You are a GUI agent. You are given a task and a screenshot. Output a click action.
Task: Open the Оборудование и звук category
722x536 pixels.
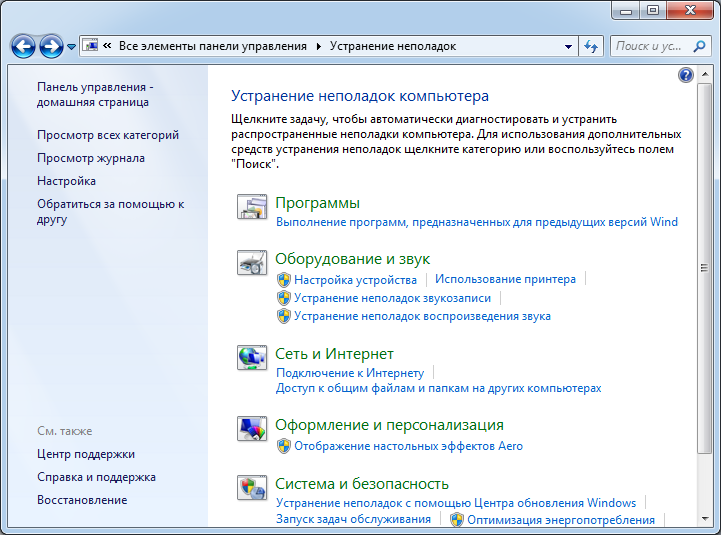[x=352, y=259]
